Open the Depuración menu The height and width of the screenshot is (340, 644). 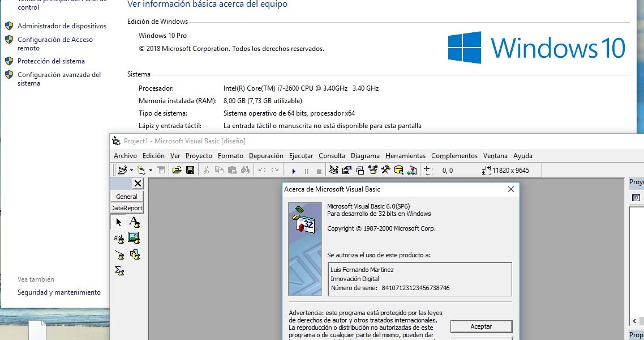point(266,156)
